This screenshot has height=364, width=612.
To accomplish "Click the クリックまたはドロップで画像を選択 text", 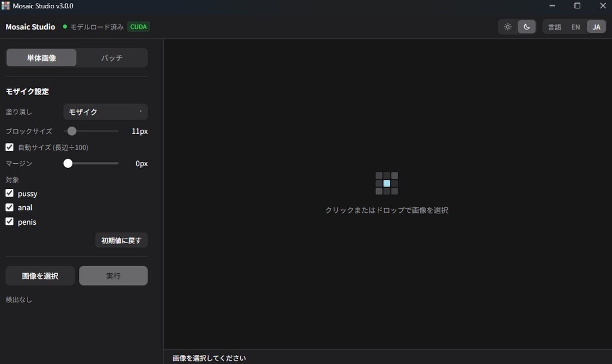I will coord(387,210).
